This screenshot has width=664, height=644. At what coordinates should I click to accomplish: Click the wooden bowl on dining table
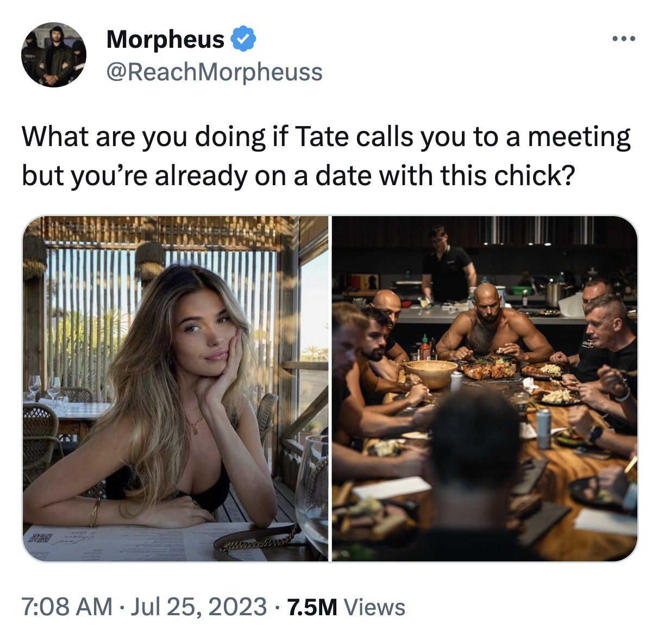tap(431, 374)
